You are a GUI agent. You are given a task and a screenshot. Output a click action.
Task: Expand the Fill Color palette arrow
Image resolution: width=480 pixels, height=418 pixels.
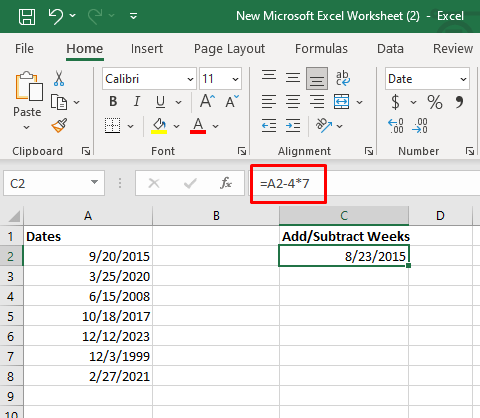click(177, 126)
